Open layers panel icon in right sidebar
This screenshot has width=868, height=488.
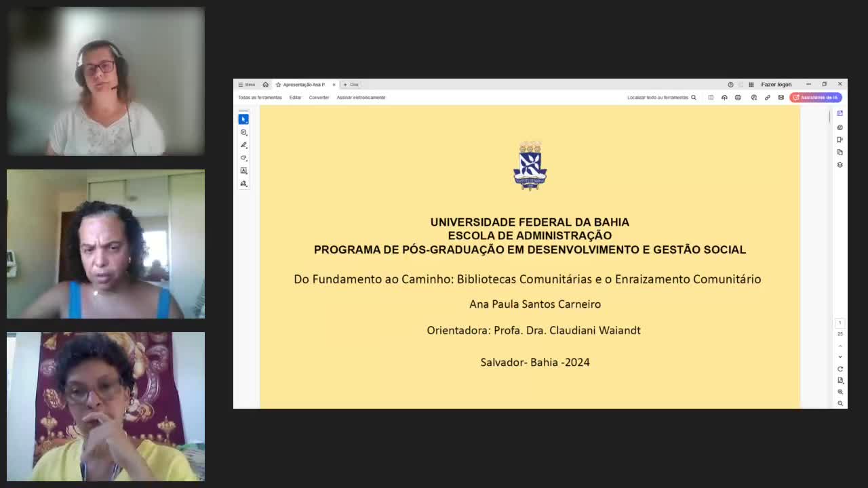click(x=840, y=165)
